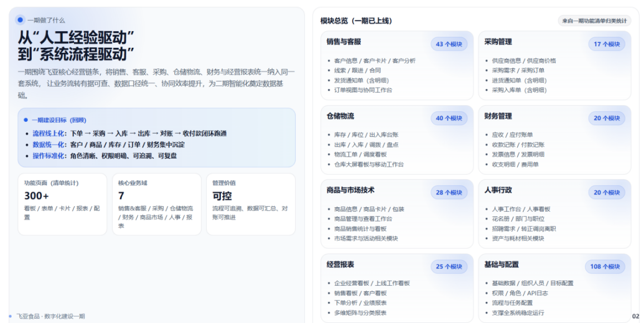Click the 300+ figure in 功能页面 card
Viewport: 644px width, 323px height.
tap(37, 196)
